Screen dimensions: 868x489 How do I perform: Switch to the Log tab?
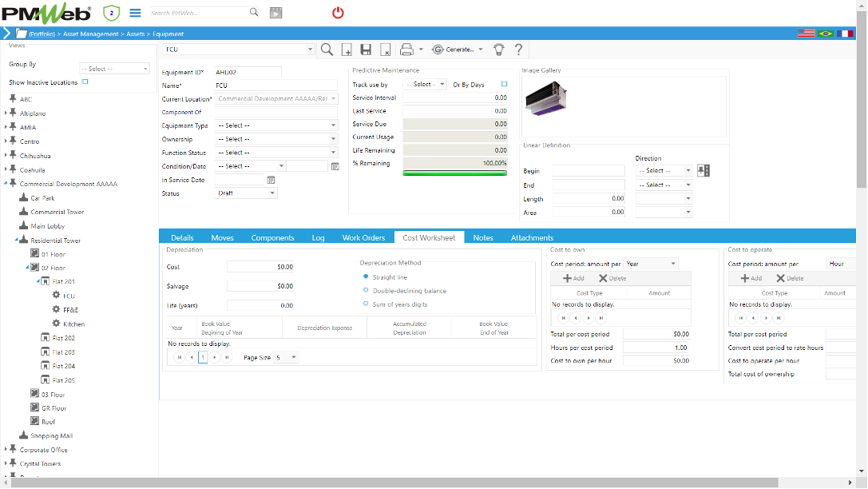(319, 237)
